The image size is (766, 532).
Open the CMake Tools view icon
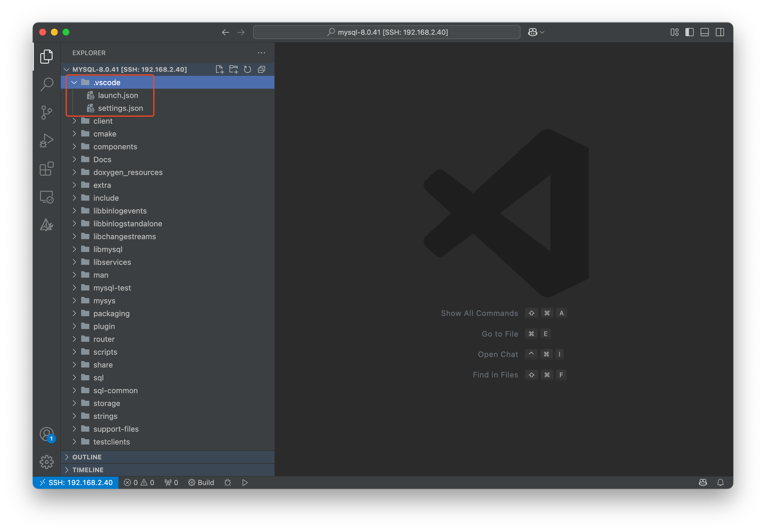point(46,225)
